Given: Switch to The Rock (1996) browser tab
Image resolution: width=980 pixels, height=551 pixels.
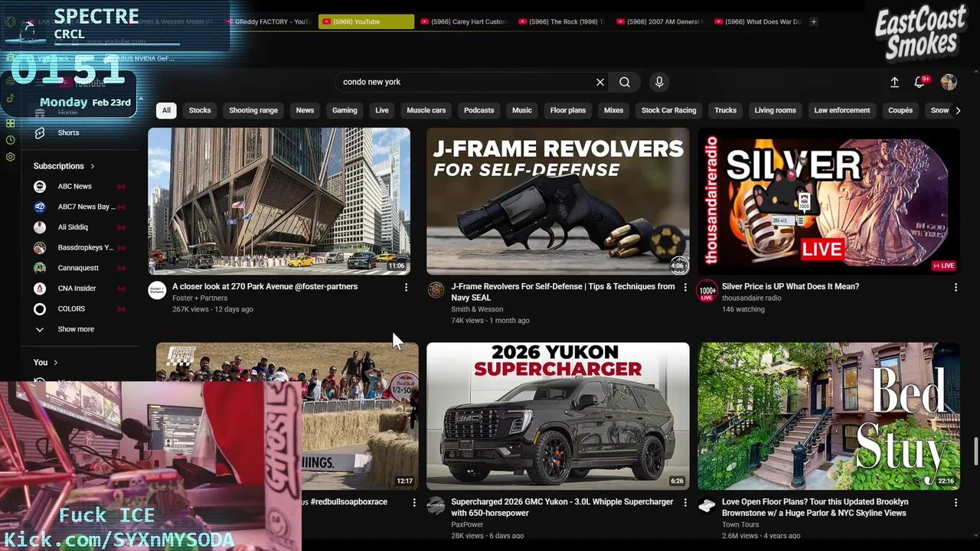Looking at the screenshot, I should (562, 21).
